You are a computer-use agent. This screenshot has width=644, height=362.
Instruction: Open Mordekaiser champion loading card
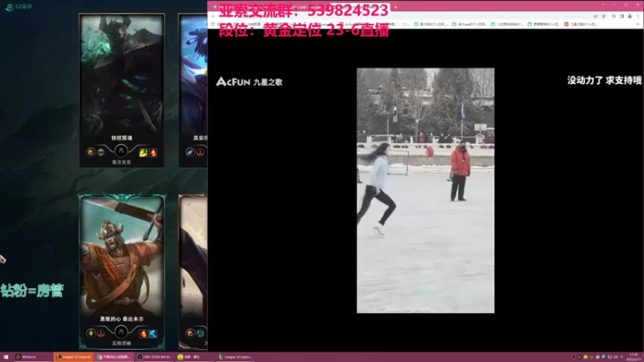click(x=122, y=90)
